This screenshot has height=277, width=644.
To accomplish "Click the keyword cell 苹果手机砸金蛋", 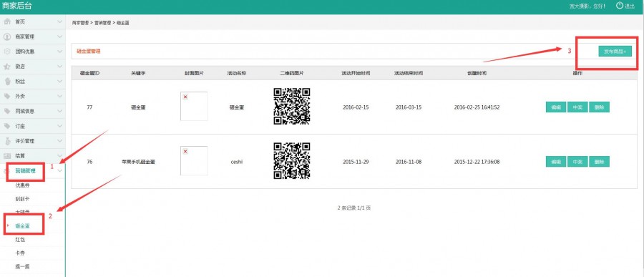I will point(138,162).
